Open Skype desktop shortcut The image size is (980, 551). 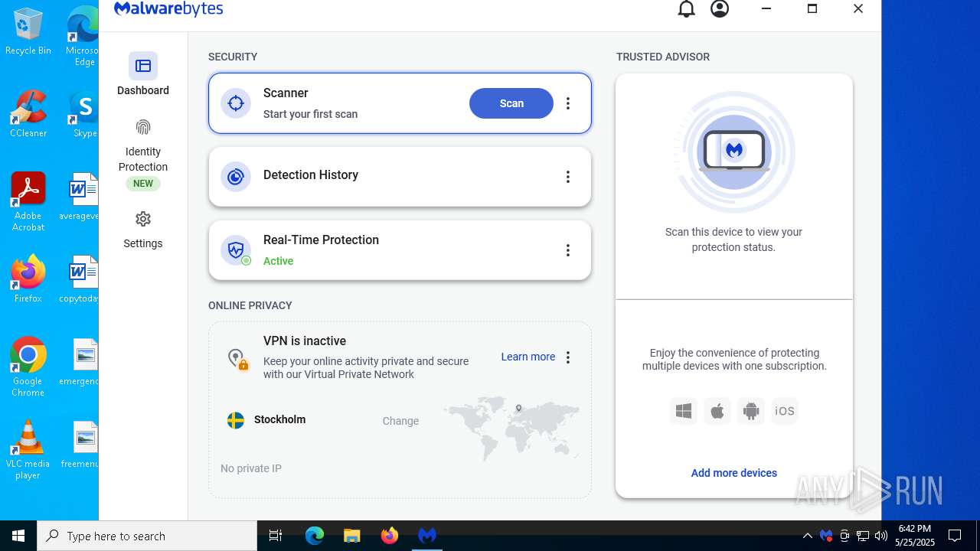(x=84, y=115)
